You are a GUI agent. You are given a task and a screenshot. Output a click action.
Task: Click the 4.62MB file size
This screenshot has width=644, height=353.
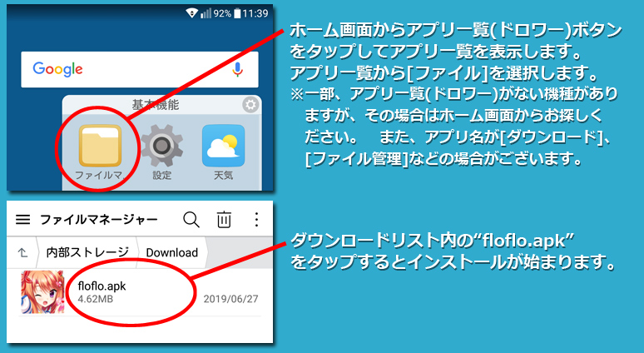(x=96, y=299)
